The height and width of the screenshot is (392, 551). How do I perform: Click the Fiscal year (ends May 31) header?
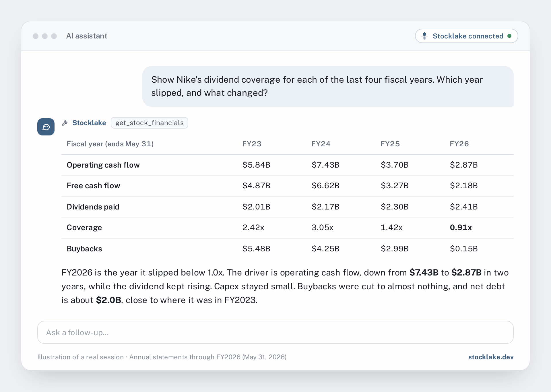point(110,144)
